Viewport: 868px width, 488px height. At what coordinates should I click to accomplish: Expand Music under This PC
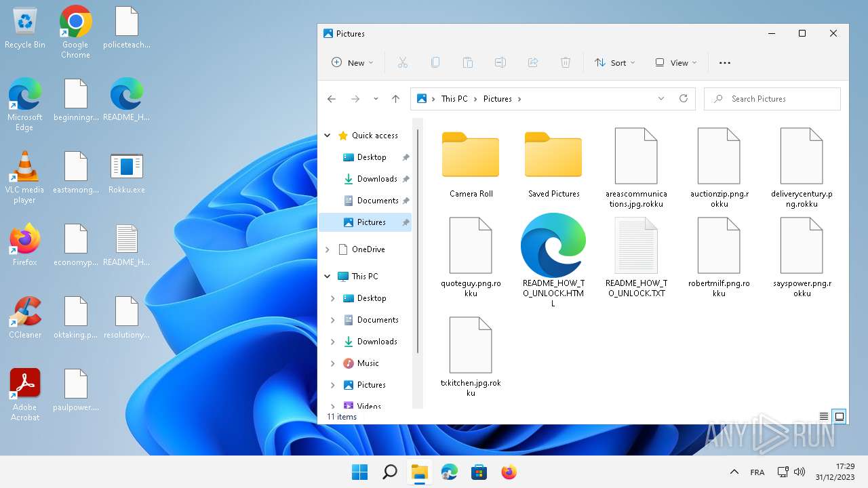(333, 363)
